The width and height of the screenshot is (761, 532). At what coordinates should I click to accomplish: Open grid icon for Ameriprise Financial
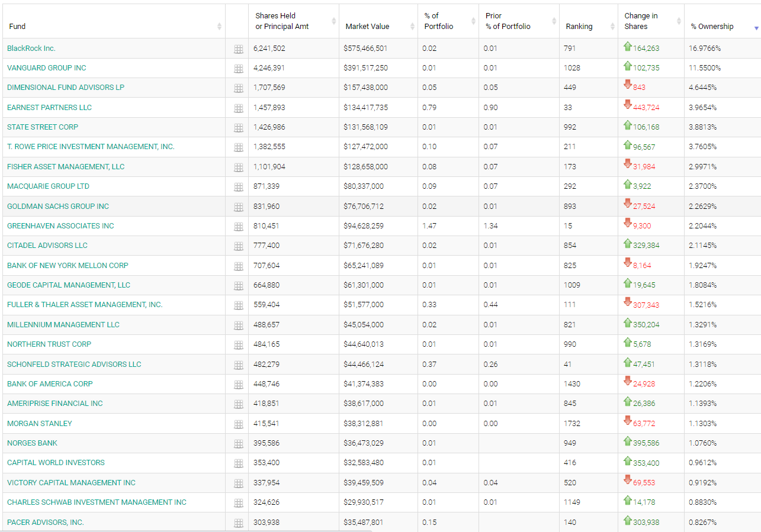pyautogui.click(x=239, y=404)
